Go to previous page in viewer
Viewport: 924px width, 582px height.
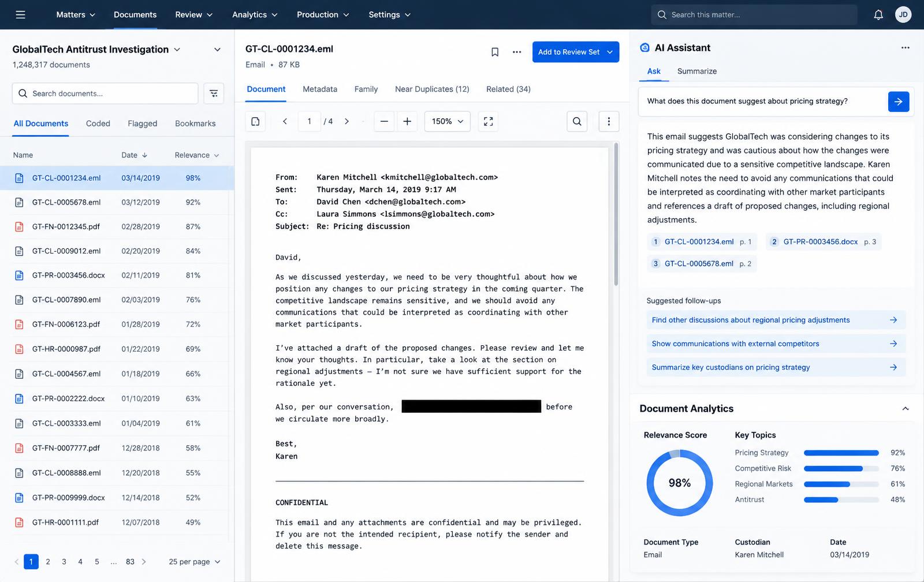[x=285, y=121]
